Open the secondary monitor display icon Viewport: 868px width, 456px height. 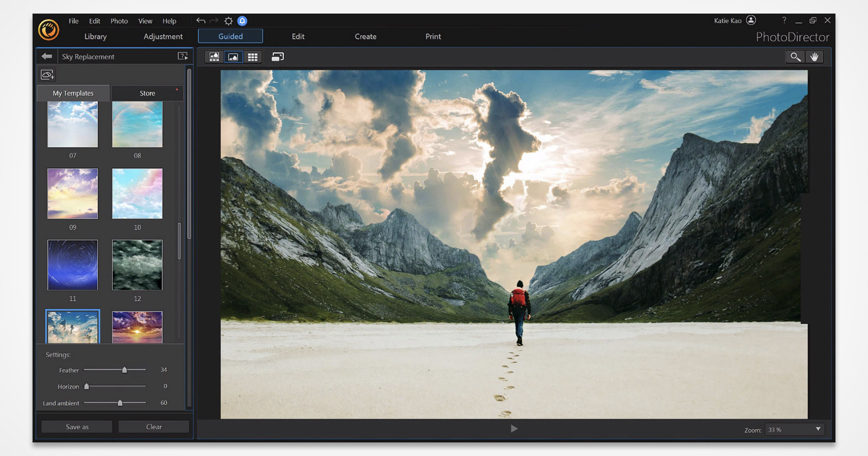[x=277, y=57]
